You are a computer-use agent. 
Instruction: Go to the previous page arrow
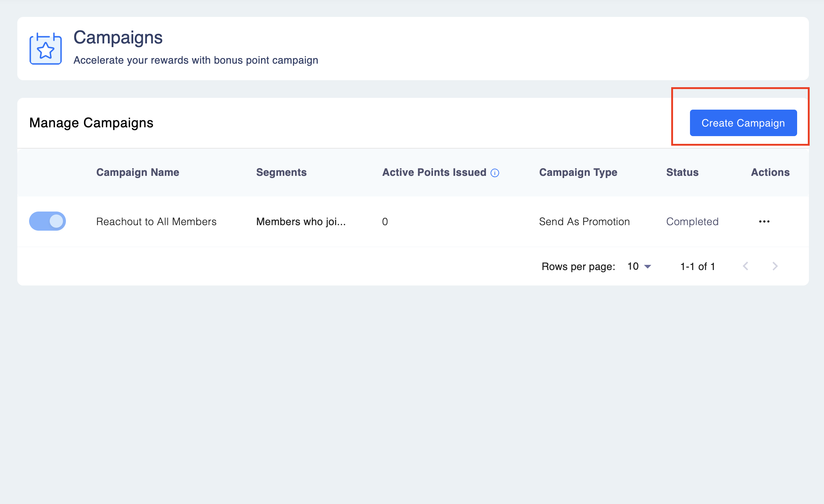click(x=746, y=266)
